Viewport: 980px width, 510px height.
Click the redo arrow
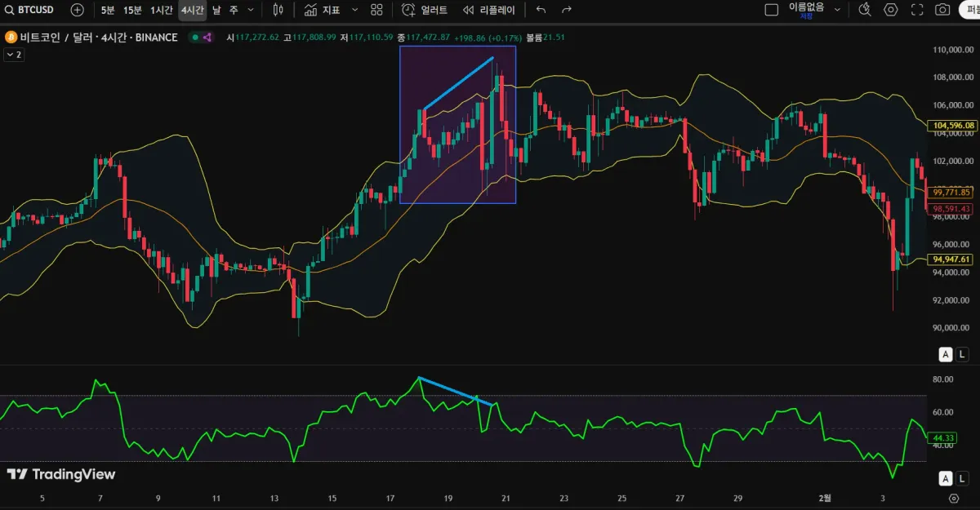pos(567,10)
